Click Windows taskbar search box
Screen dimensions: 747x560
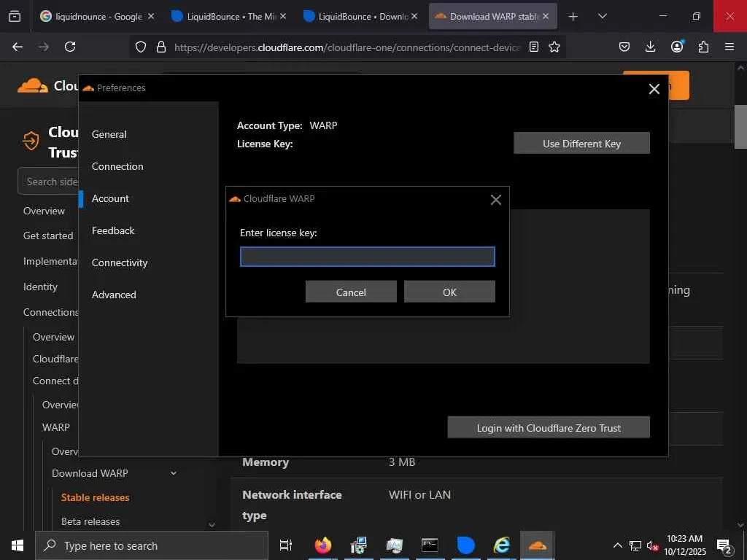(x=152, y=545)
